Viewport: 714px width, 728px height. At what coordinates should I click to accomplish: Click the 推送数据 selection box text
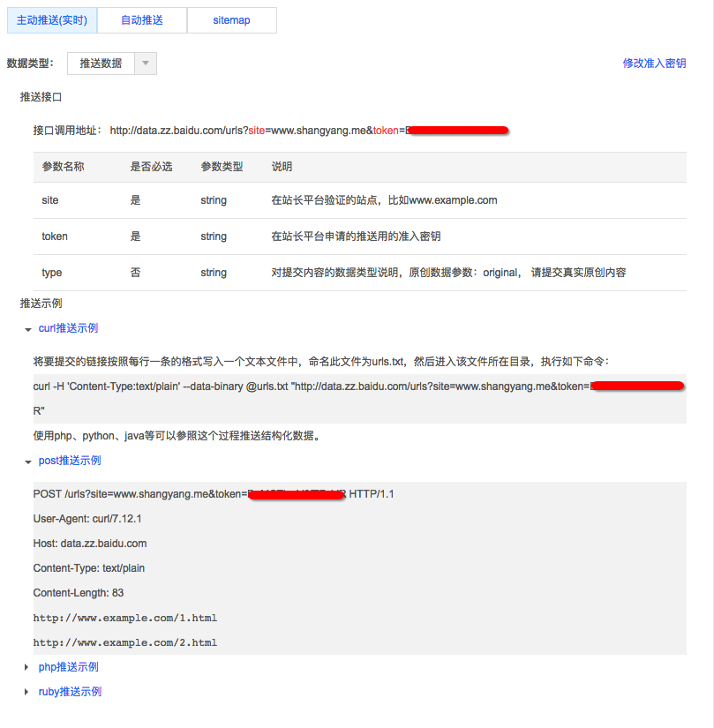(101, 64)
